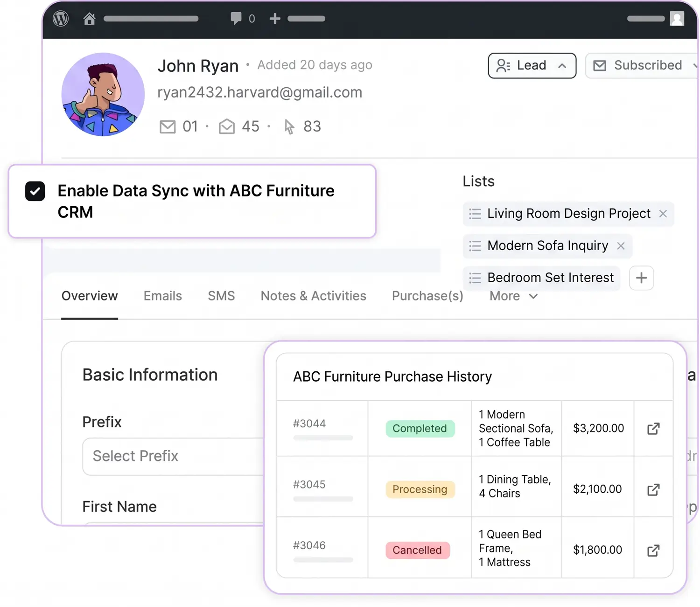Click the Processing status badge
The height and width of the screenshot is (607, 700).
[420, 489]
